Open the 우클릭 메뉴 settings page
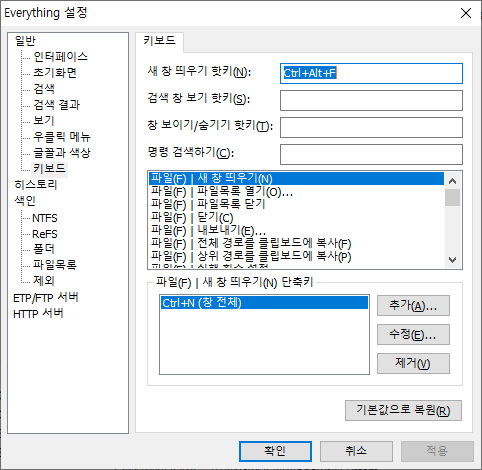Screen dimensions: 482x470 click(62, 136)
